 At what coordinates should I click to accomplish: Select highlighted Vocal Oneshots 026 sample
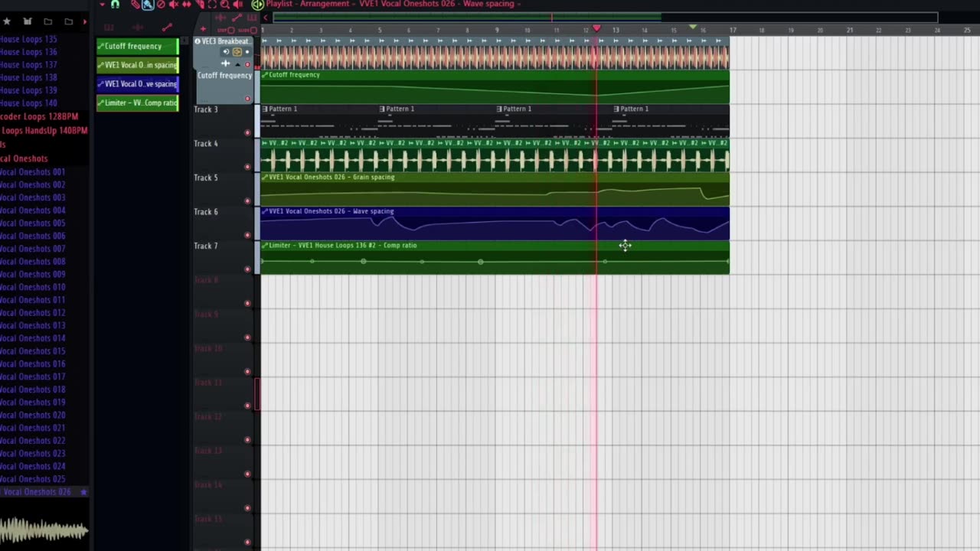[44, 492]
